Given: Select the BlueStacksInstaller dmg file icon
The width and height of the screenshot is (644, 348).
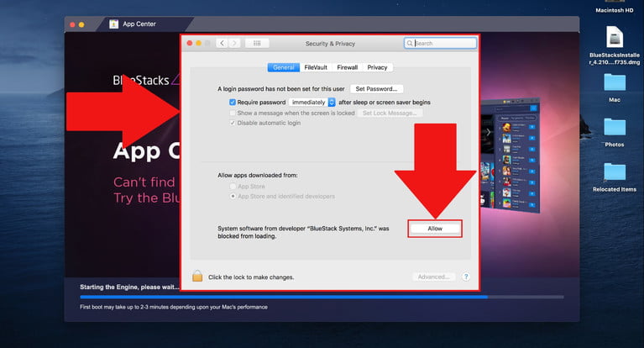Looking at the screenshot, I should (615, 37).
